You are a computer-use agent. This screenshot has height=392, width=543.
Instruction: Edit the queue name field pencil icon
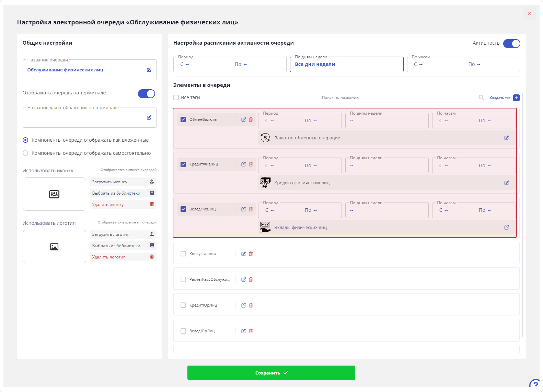(149, 70)
